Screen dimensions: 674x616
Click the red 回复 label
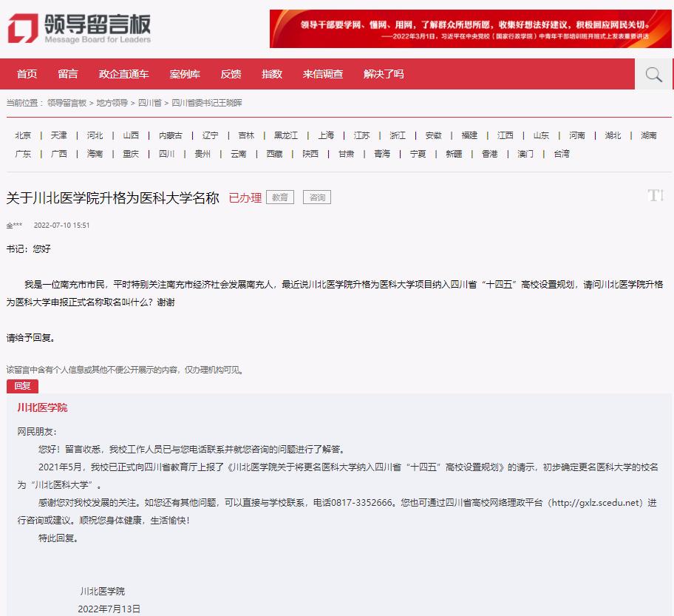22,386
